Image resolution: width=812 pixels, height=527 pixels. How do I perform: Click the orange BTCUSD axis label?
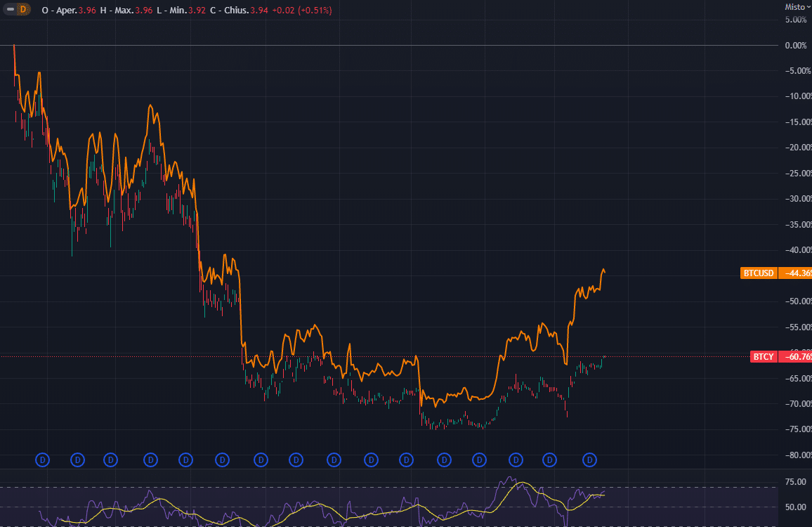pos(759,273)
